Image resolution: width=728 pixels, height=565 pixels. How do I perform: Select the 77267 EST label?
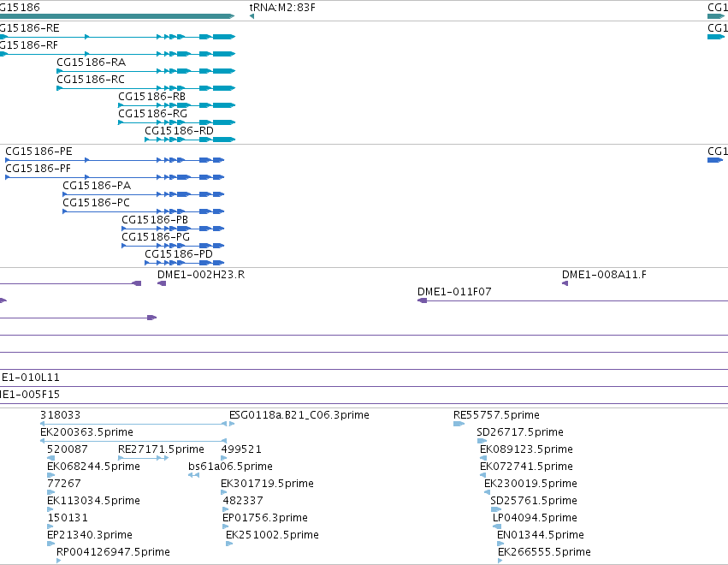(64, 484)
